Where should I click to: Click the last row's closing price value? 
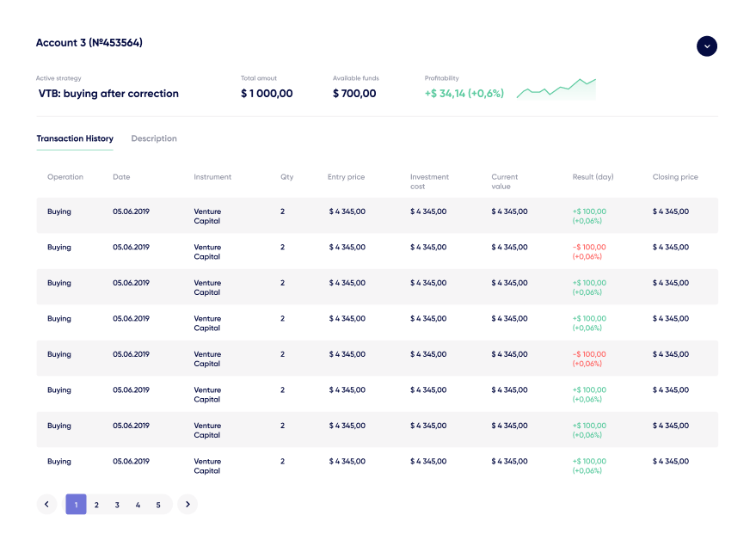[x=671, y=461]
